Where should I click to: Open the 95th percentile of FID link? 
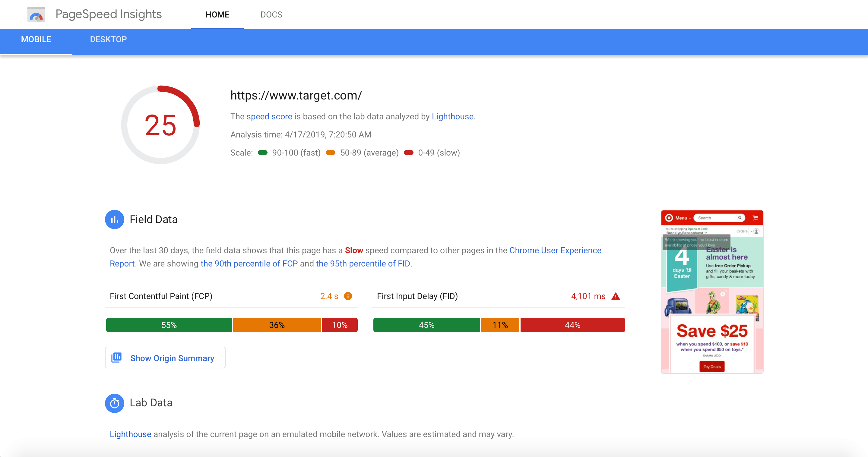tap(363, 263)
